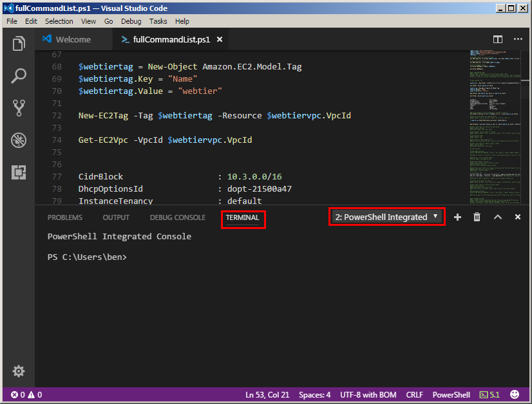Click the PowerShell Integrated Console text
The height and width of the screenshot is (404, 532).
119,237
